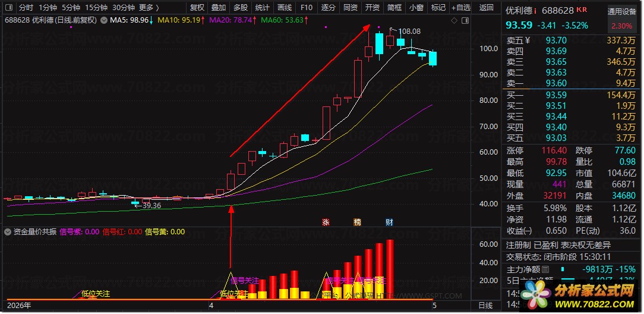Screen dimensions: 644x314
Task: Switch to the 分时 intraday view
Action: [x=26, y=7]
